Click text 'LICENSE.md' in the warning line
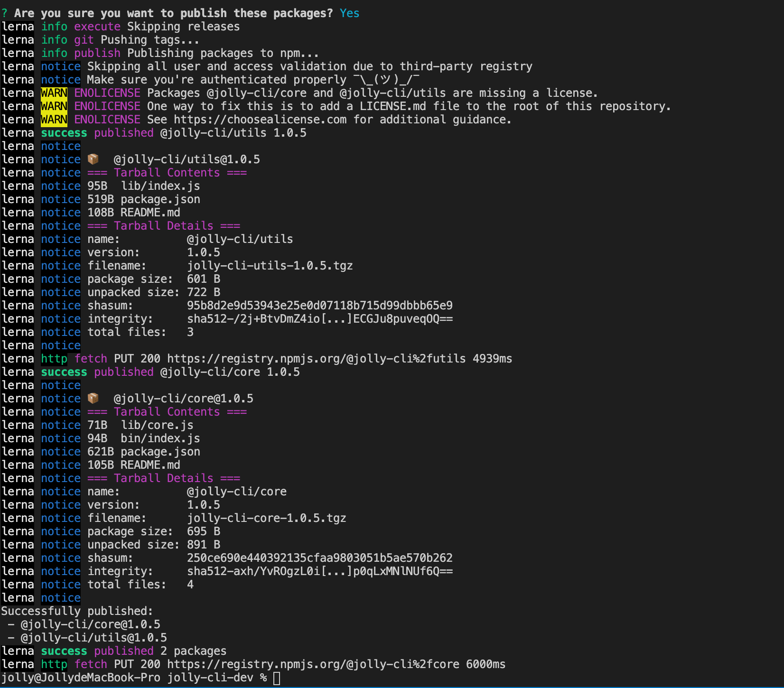 click(x=393, y=106)
